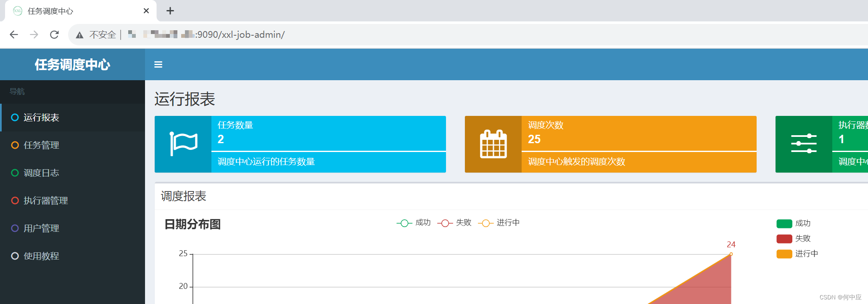Click the red circle icon beside 执行器管理
The image size is (868, 304).
coord(15,201)
